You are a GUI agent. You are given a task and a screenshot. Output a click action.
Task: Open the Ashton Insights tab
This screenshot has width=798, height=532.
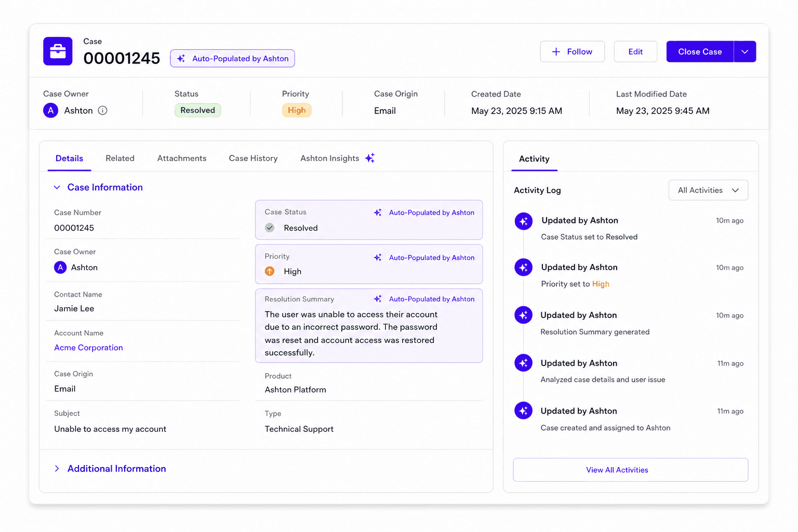point(337,158)
